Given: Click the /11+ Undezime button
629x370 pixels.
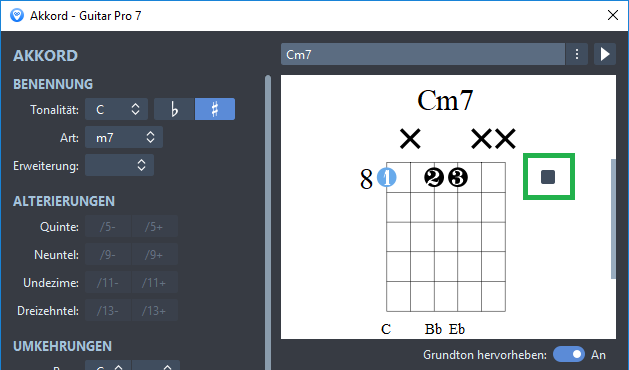Looking at the screenshot, I should [x=154, y=283].
